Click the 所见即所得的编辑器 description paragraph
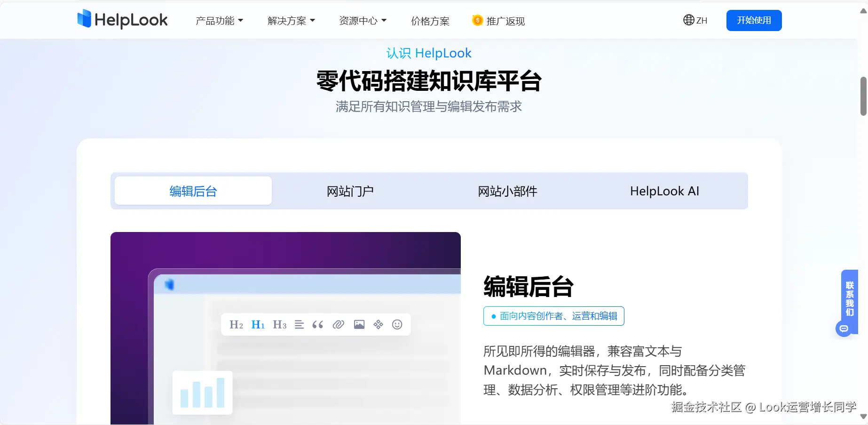The width and height of the screenshot is (868, 425). [614, 370]
